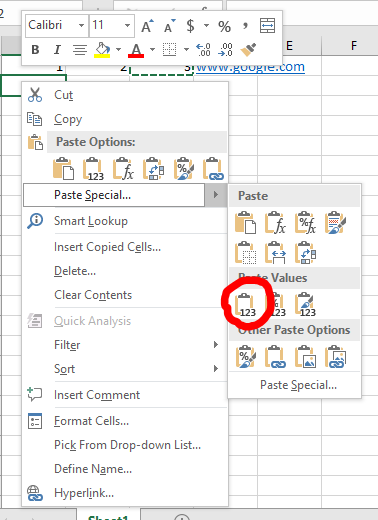The height and width of the screenshot is (520, 378).
Task: Open the accounting format dropdown arrow
Action: (206, 26)
